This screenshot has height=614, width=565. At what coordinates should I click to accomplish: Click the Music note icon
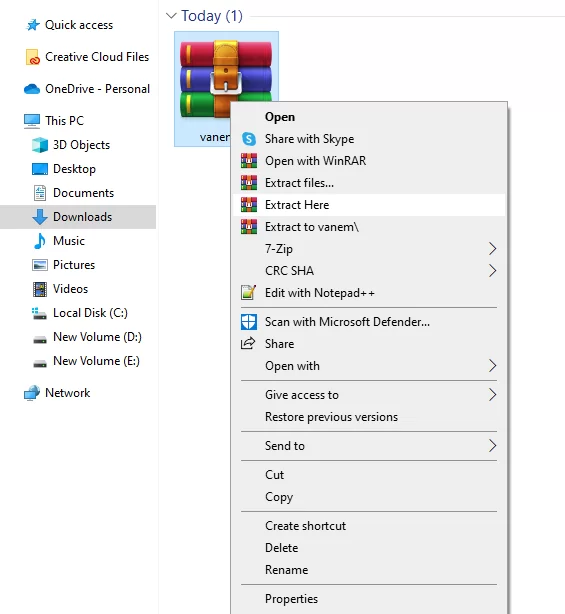[40, 241]
